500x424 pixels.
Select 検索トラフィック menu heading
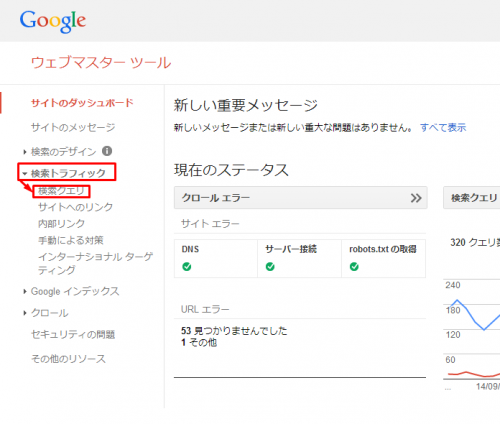tap(68, 173)
